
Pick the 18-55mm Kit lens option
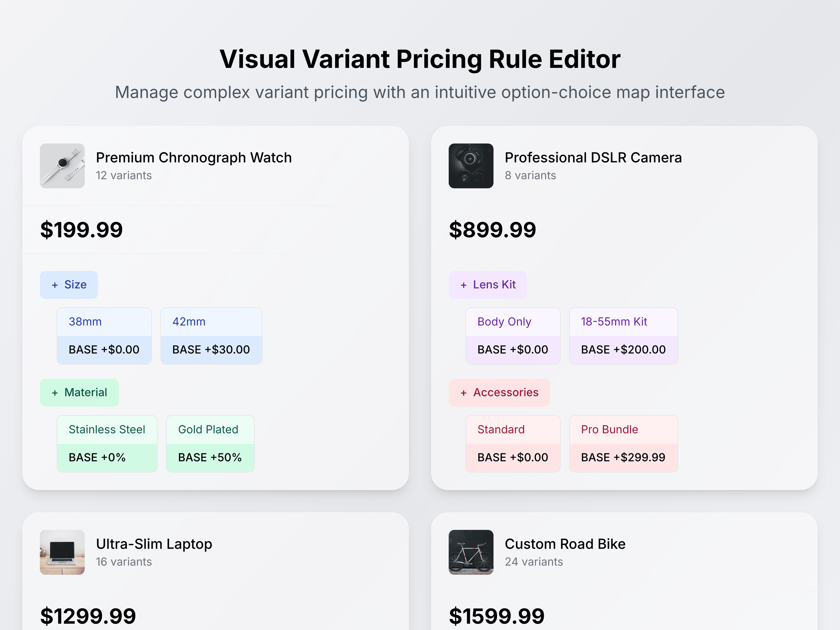point(623,322)
